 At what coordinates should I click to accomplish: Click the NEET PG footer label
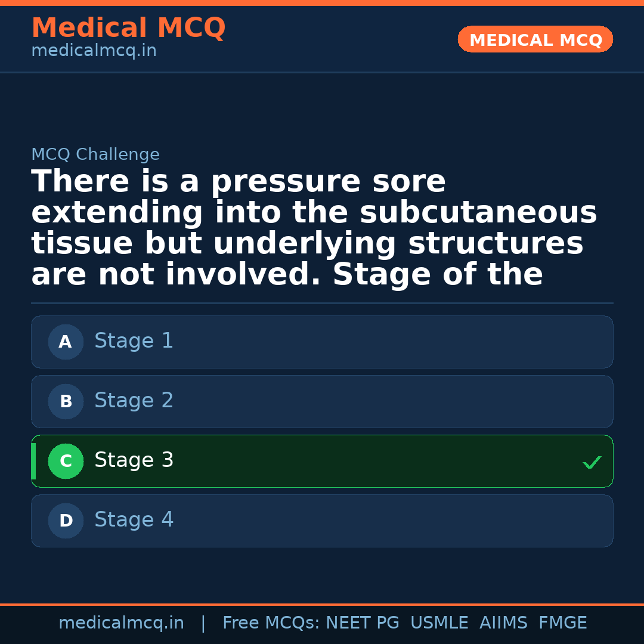[x=362, y=622]
